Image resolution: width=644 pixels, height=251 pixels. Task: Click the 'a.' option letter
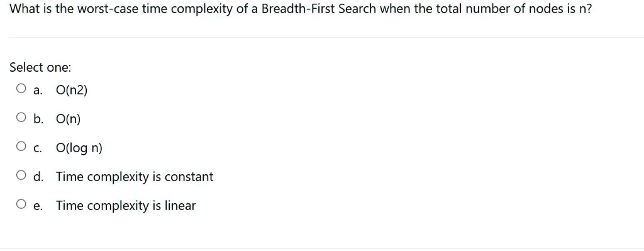[x=38, y=91]
